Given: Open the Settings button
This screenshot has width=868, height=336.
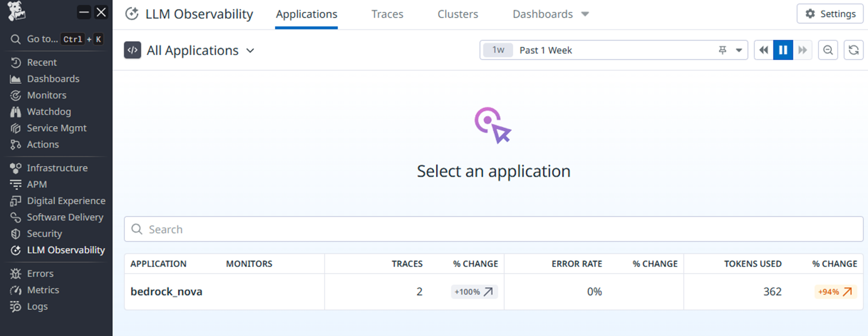Looking at the screenshot, I should (x=830, y=14).
